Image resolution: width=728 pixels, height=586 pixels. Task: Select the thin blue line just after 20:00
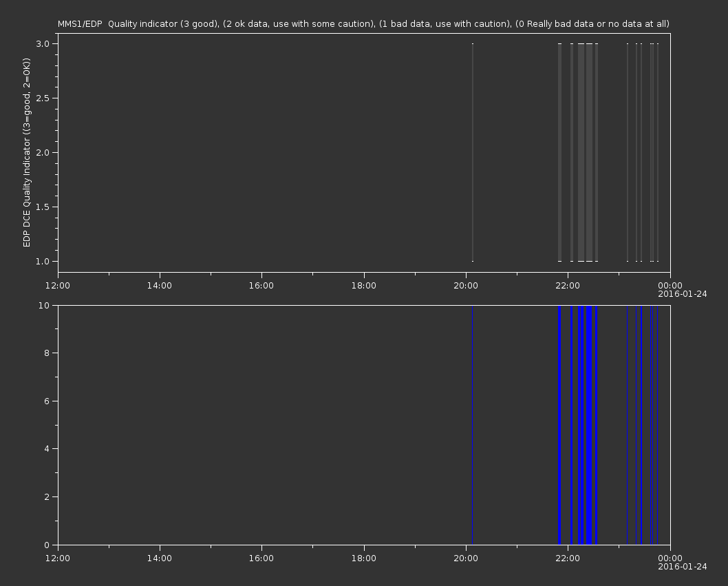[472, 425]
